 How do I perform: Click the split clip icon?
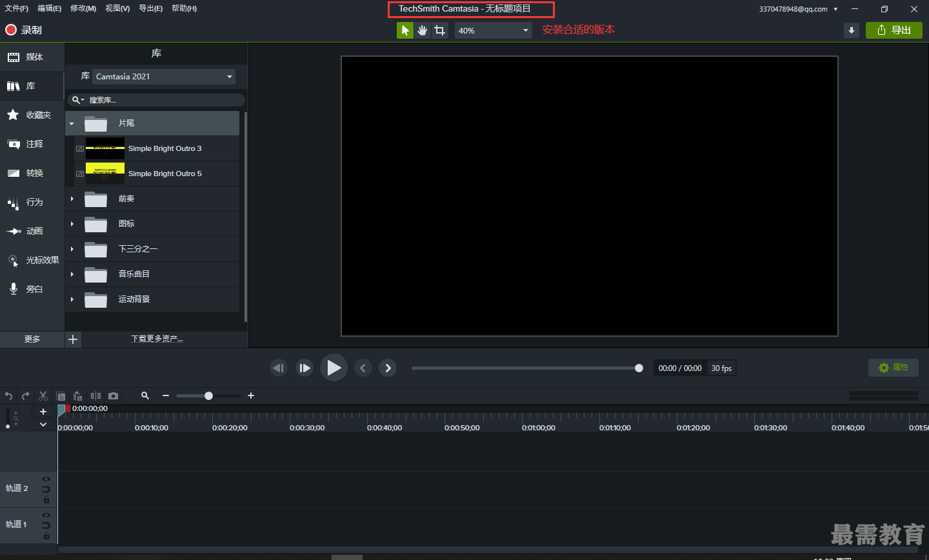[x=95, y=396]
